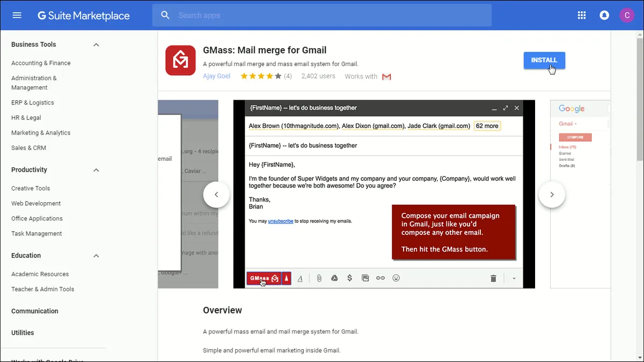644x362 pixels.
Task: Click the text formatting icon in compose toolbar
Action: 300,278
